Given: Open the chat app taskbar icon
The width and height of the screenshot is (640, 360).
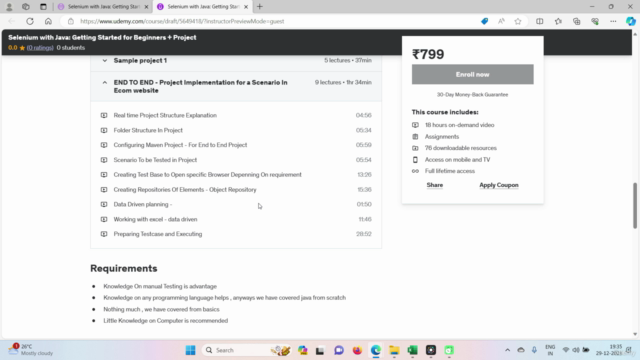Looking at the screenshot, I should (339, 350).
